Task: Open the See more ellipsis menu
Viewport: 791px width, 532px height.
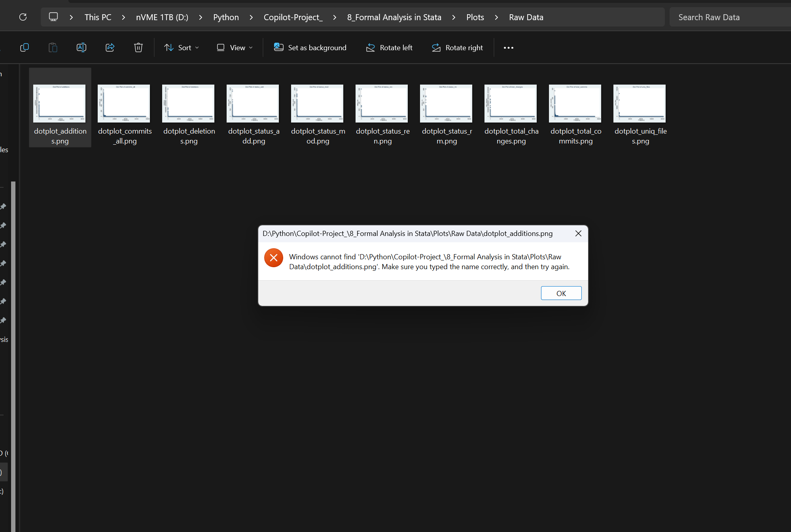Action: (509, 48)
